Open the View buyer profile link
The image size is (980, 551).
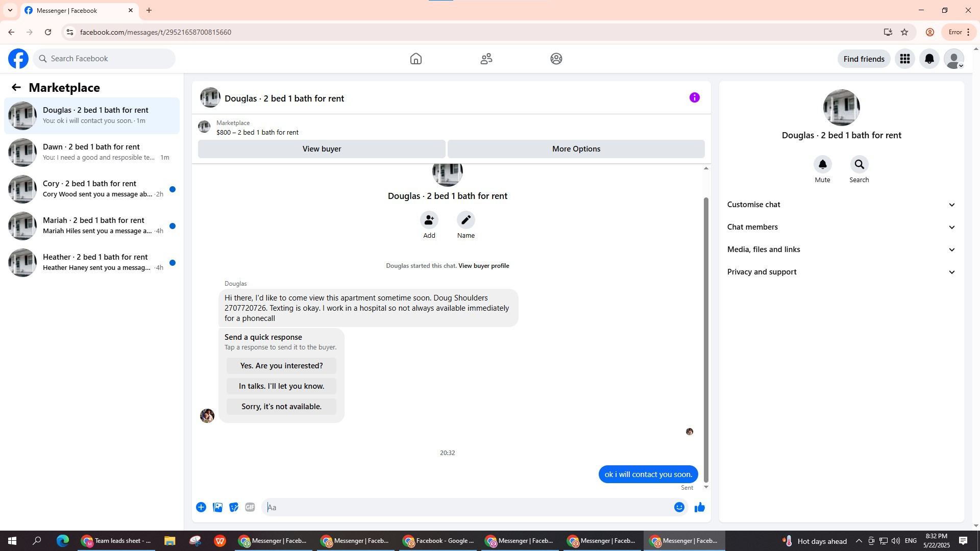click(483, 266)
